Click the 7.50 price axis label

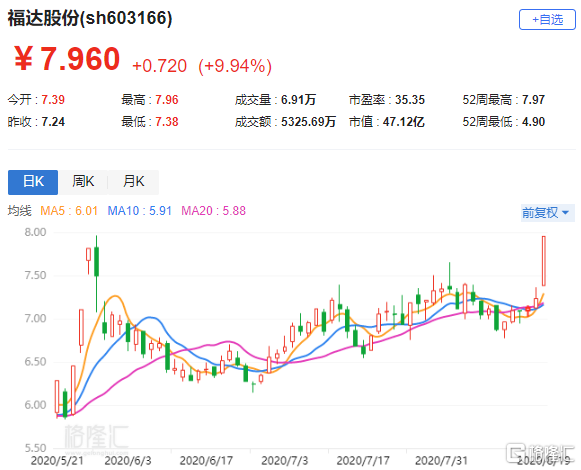pyautogui.click(x=36, y=275)
